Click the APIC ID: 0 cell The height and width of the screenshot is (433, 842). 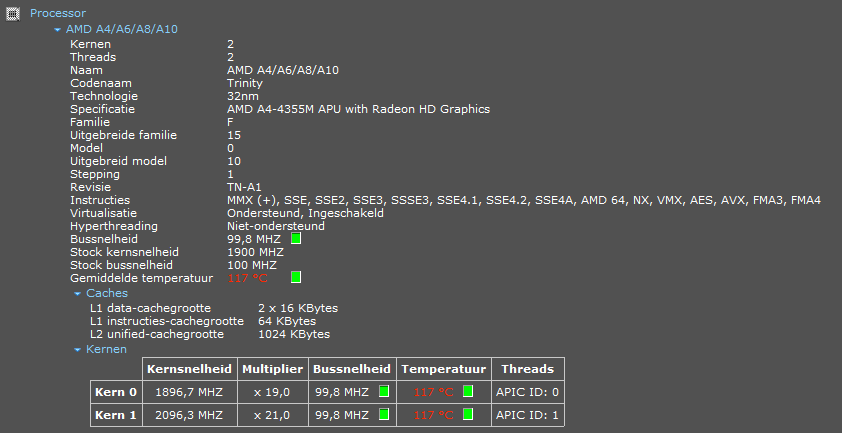pyautogui.click(x=528, y=392)
